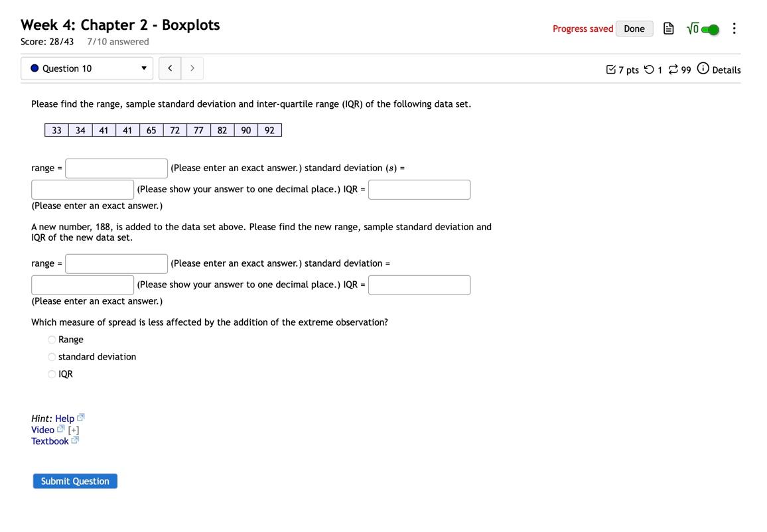Image resolution: width=767 pixels, height=532 pixels.
Task: Click the Done button
Action: [634, 29]
